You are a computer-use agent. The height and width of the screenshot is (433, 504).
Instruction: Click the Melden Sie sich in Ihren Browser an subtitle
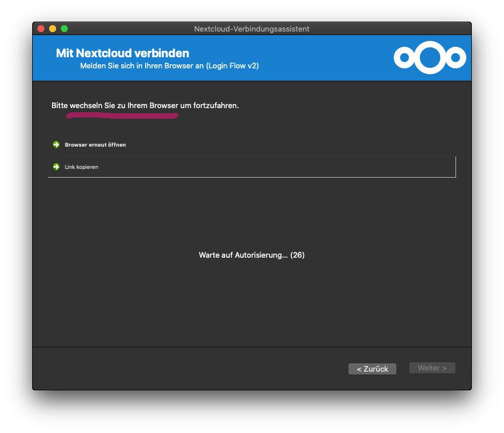point(170,66)
